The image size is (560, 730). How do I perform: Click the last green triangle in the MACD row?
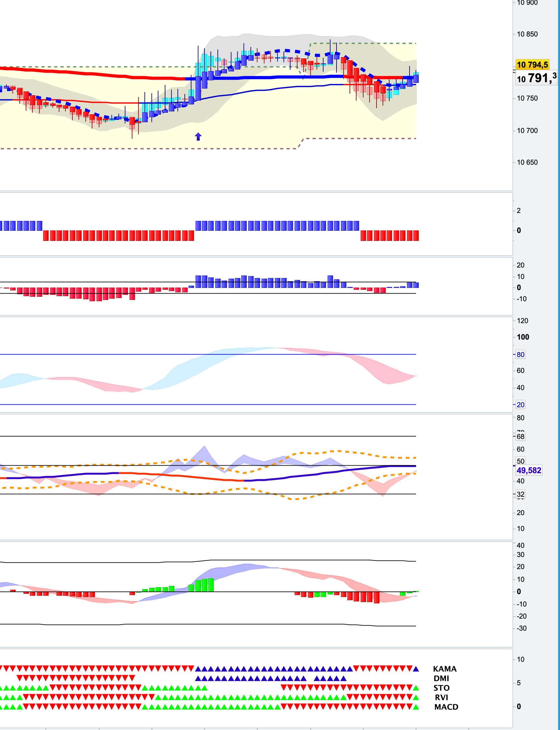[x=416, y=707]
